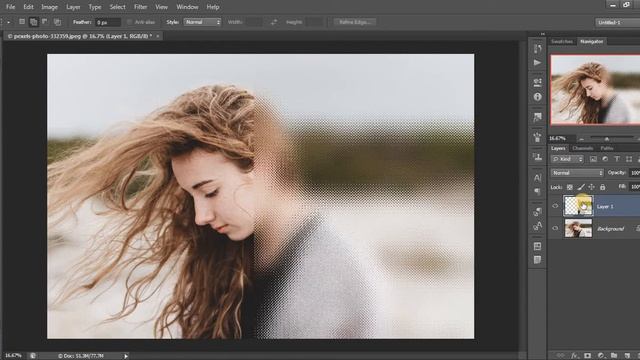Click the Feather input field
The image size is (640, 360).
108,22
